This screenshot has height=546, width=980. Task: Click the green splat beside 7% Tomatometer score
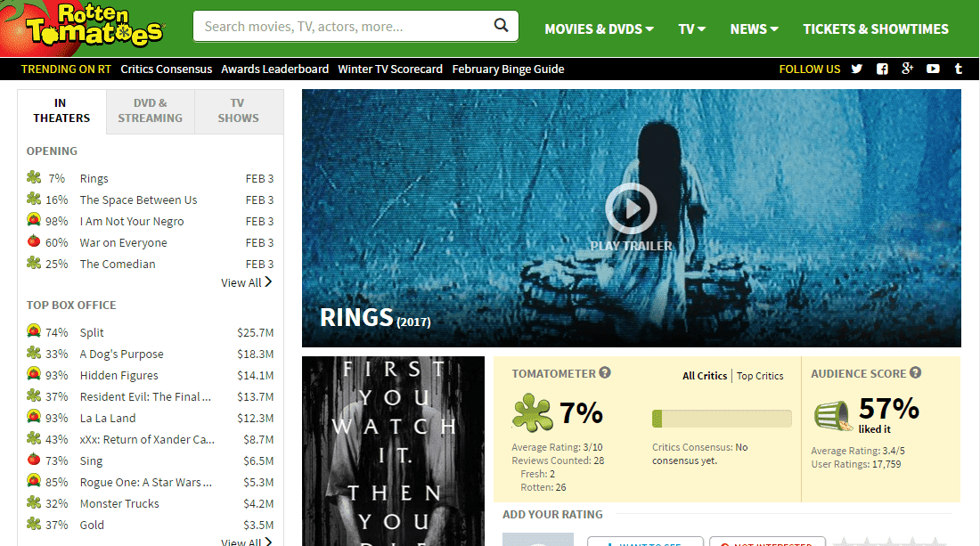tap(532, 413)
